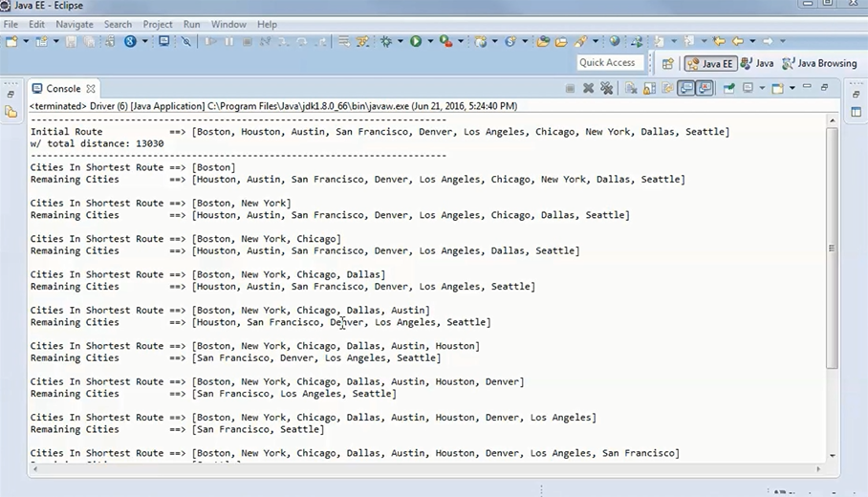Expand the Debug dropdown arrow
Screen dimensions: 868x497
401,41
